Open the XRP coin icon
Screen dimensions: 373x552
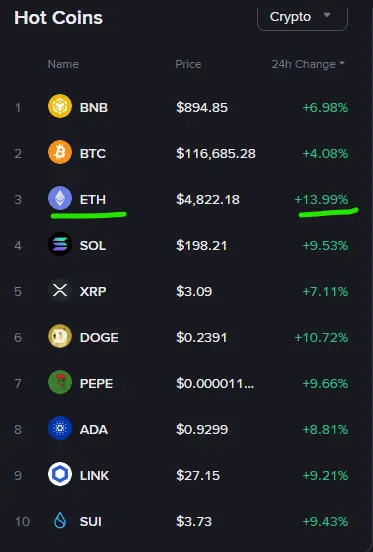click(x=60, y=290)
